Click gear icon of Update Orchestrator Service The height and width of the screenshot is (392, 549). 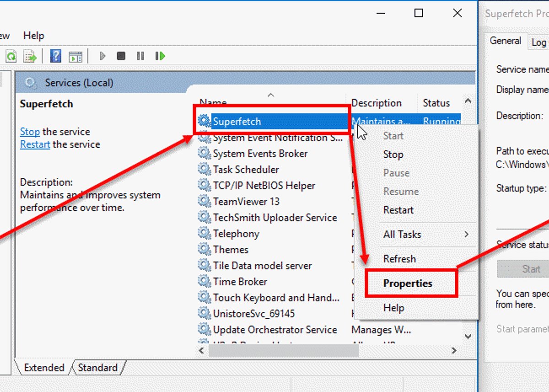click(x=204, y=329)
